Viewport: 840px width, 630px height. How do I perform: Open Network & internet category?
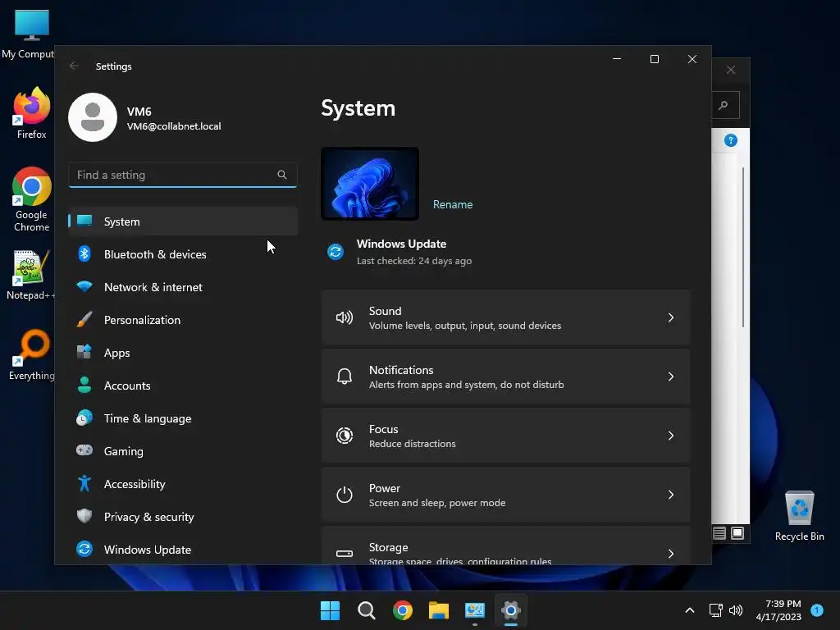pos(183,286)
